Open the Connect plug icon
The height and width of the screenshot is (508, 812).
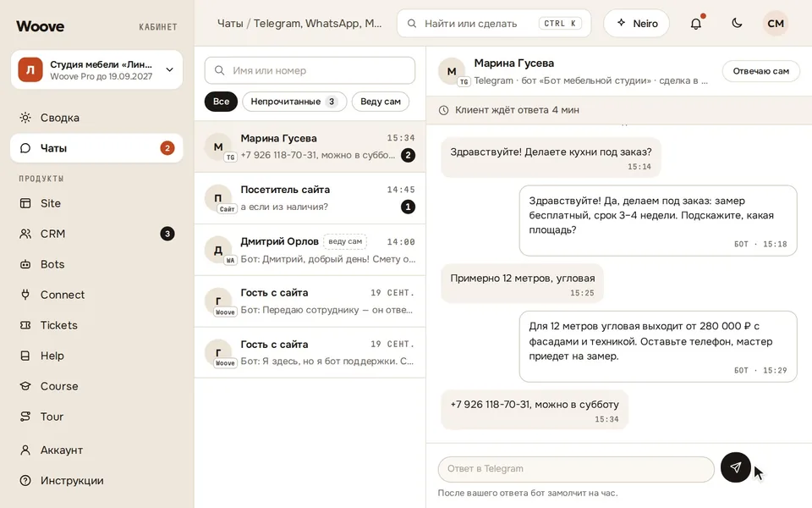pos(25,295)
